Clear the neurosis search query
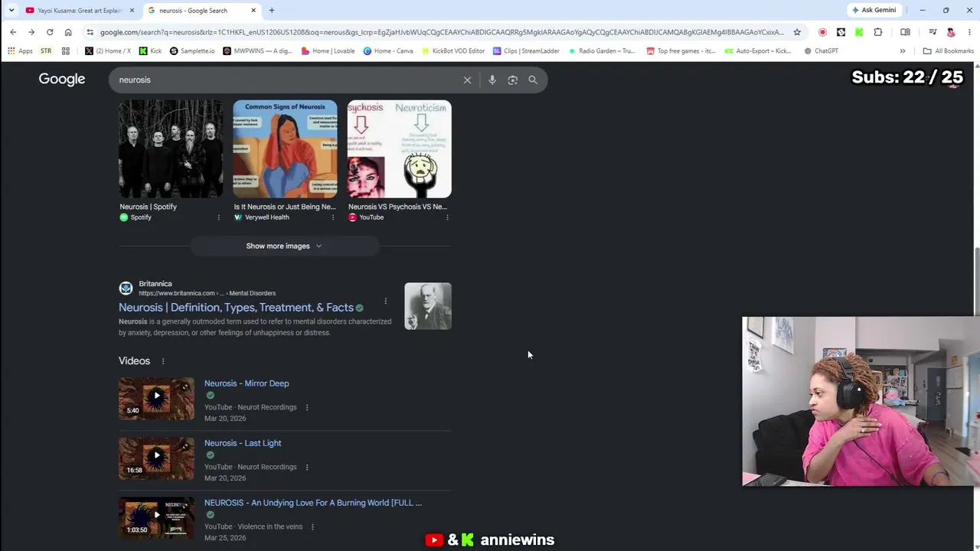Viewport: 980px width, 551px height. [x=467, y=80]
